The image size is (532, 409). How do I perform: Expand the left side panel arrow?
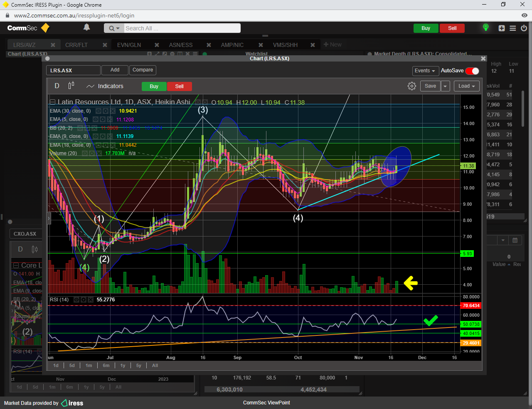pyautogui.click(x=49, y=218)
